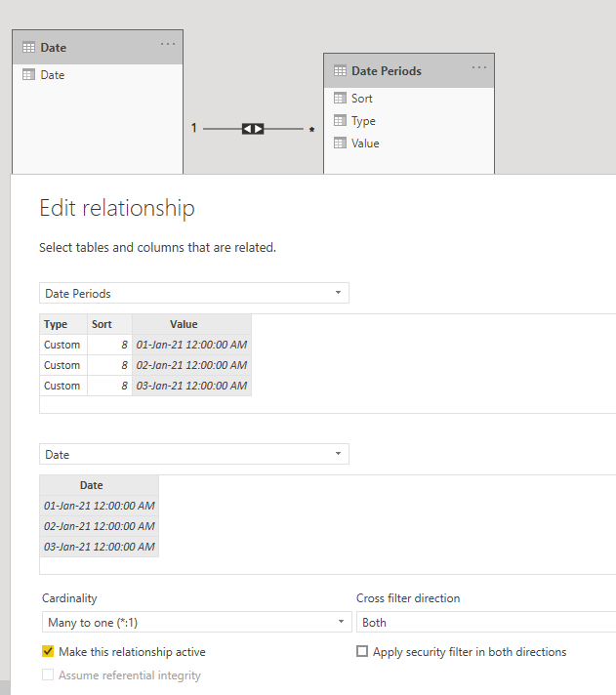616x695 pixels.
Task: Select the Value column header in preview
Action: [192, 324]
